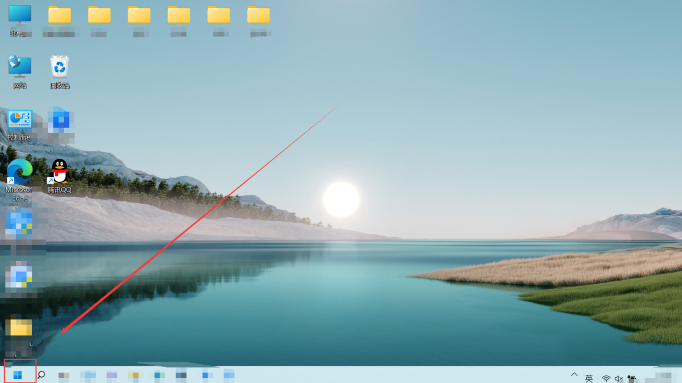Toggle the 英 input method indicator
The width and height of the screenshot is (682, 383).
589,378
